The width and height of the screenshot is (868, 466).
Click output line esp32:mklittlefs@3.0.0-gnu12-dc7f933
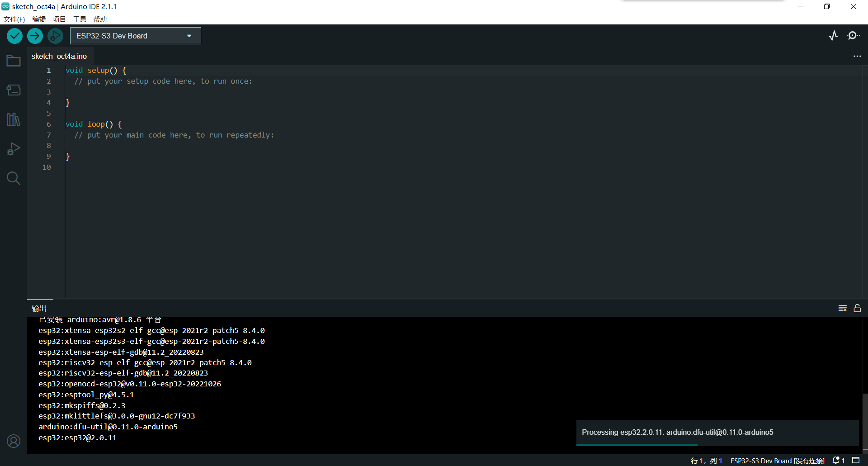point(117,416)
